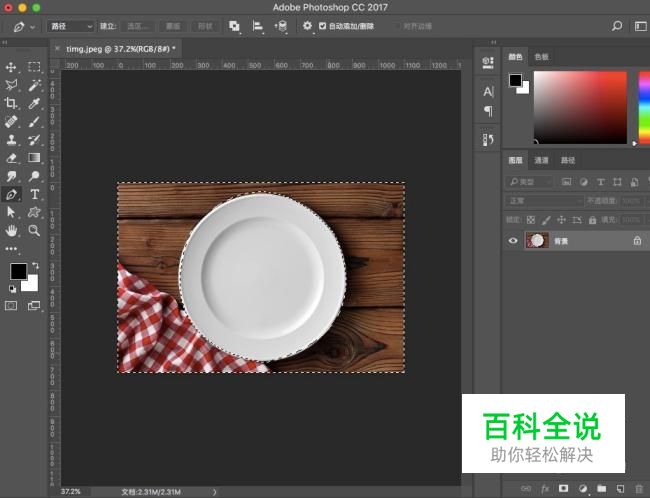650x498 pixels.
Task: Open the tool preset picker arrow
Action: point(32,27)
